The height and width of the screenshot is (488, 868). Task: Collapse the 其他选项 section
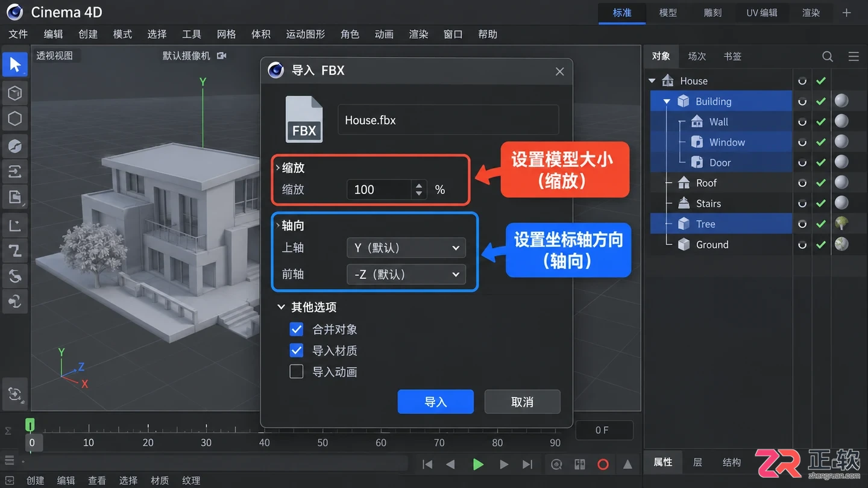click(x=281, y=307)
